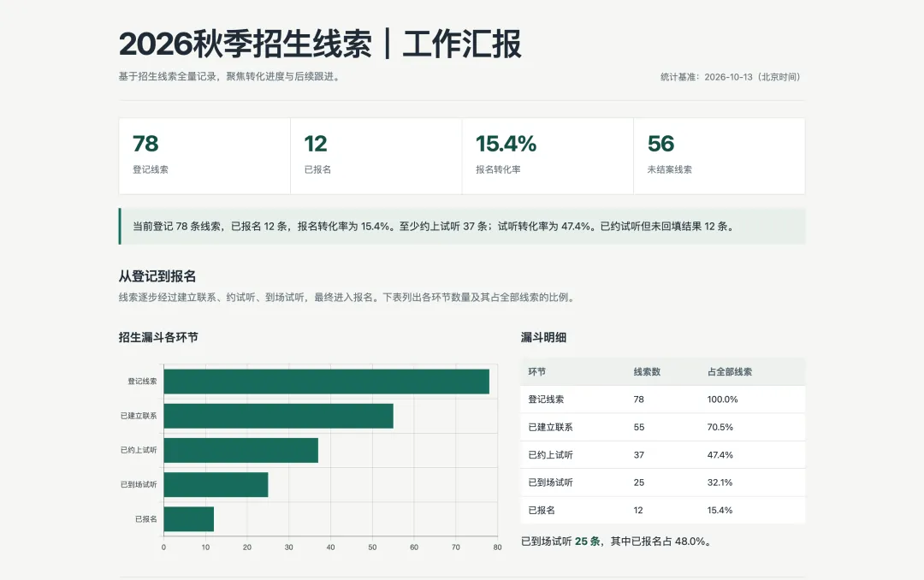Click the 已建立联系 bar in the chart
The image size is (924, 580).
point(278,416)
